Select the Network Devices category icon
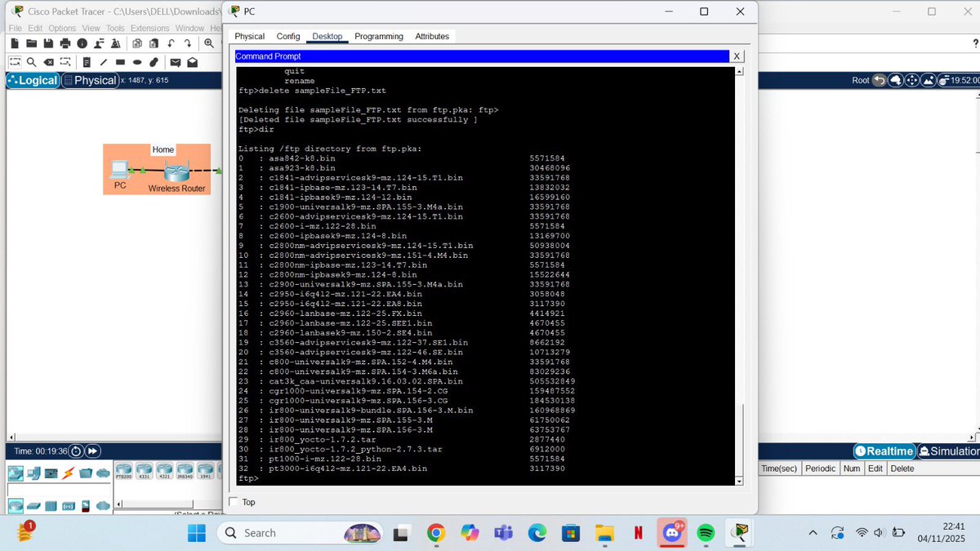 [16, 473]
